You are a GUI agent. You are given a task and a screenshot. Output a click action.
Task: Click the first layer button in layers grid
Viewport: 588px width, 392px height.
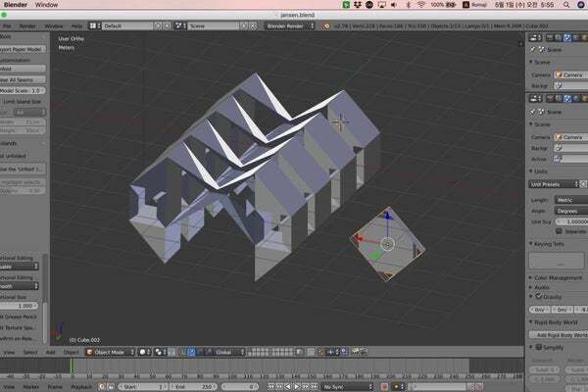pos(251,350)
